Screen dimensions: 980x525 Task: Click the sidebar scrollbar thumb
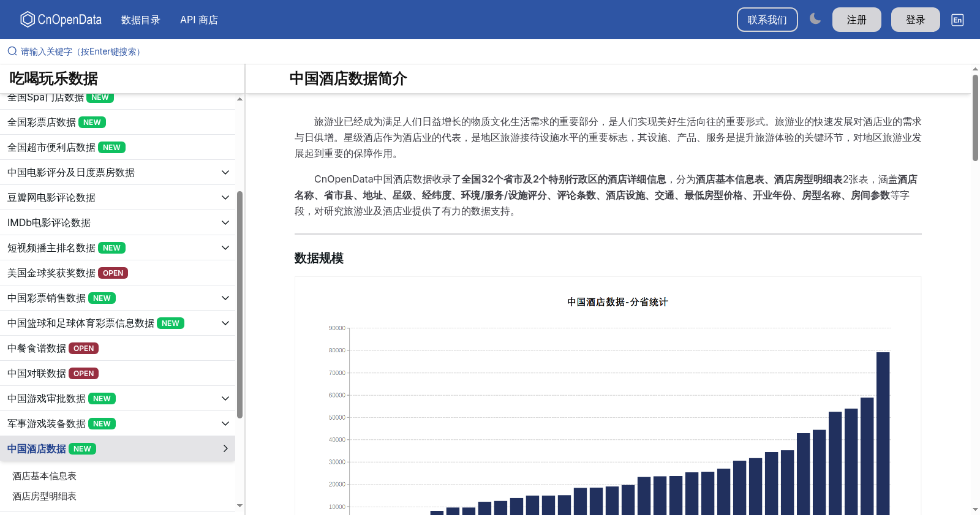[239, 304]
